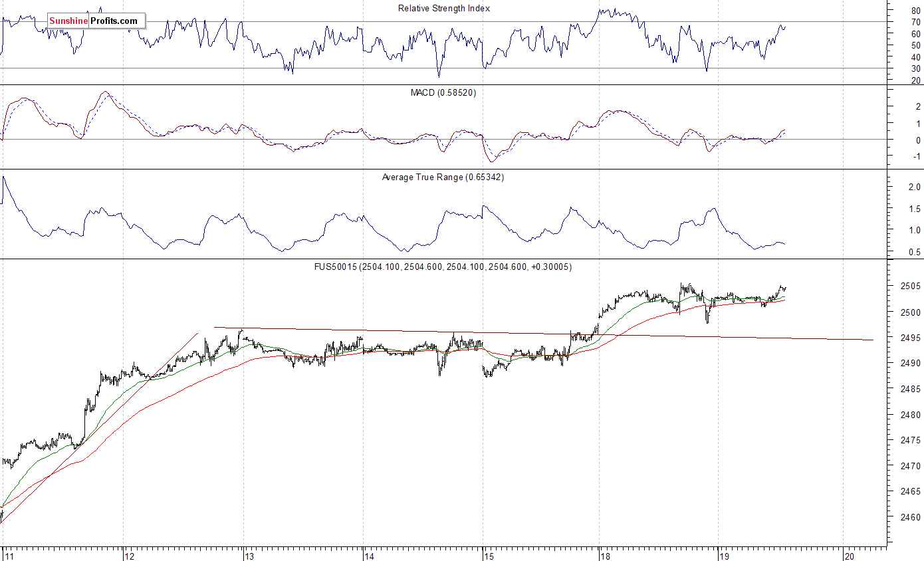Click the 80 label on RSI axis
Viewport: 924px width, 561px height.
(915, 10)
